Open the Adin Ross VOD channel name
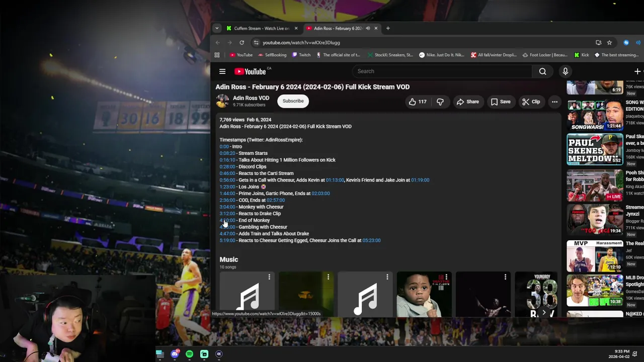This screenshot has width=644, height=362. [251, 98]
